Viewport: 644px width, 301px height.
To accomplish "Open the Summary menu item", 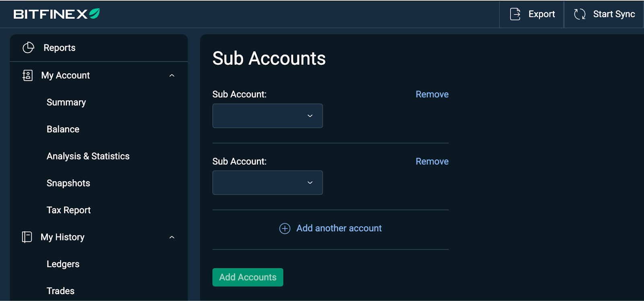I will click(x=66, y=102).
